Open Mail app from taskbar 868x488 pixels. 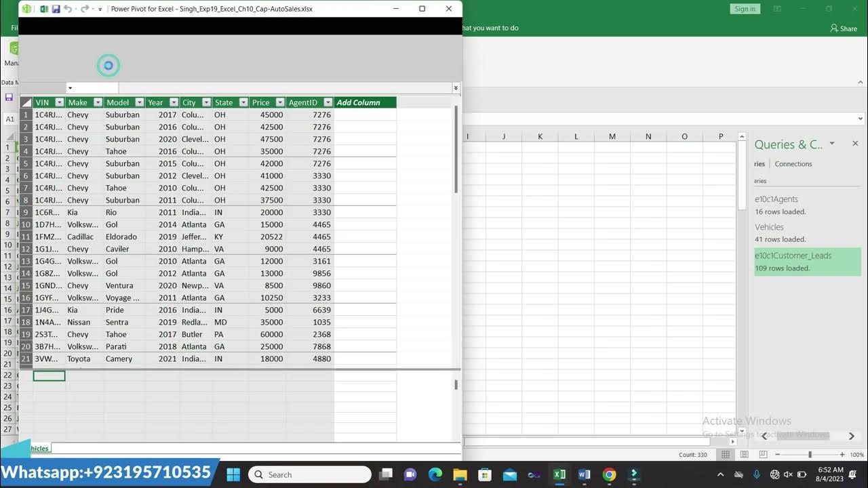(x=509, y=474)
